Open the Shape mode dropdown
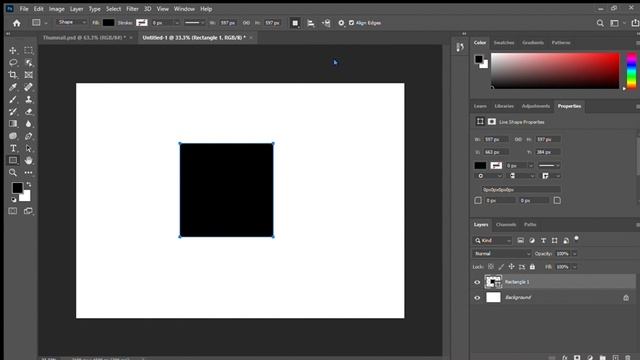This screenshot has width=640, height=360. [x=71, y=22]
